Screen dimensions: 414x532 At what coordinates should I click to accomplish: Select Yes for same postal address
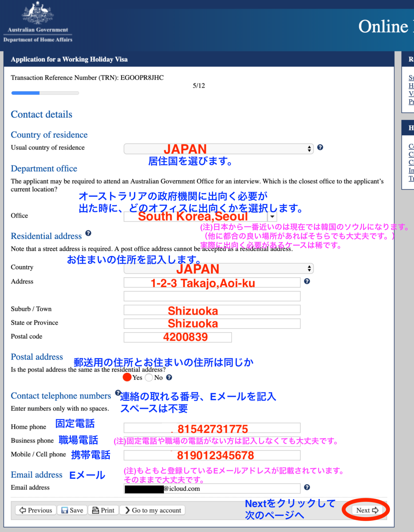[127, 377]
